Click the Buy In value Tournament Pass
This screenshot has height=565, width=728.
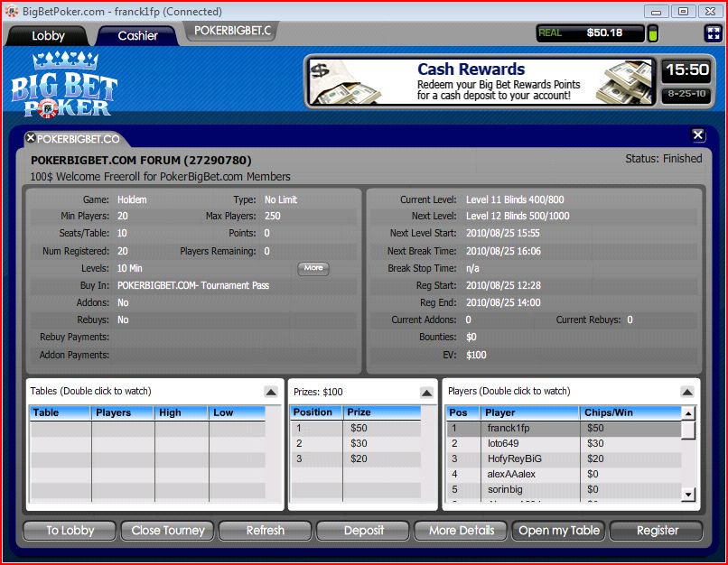point(193,285)
